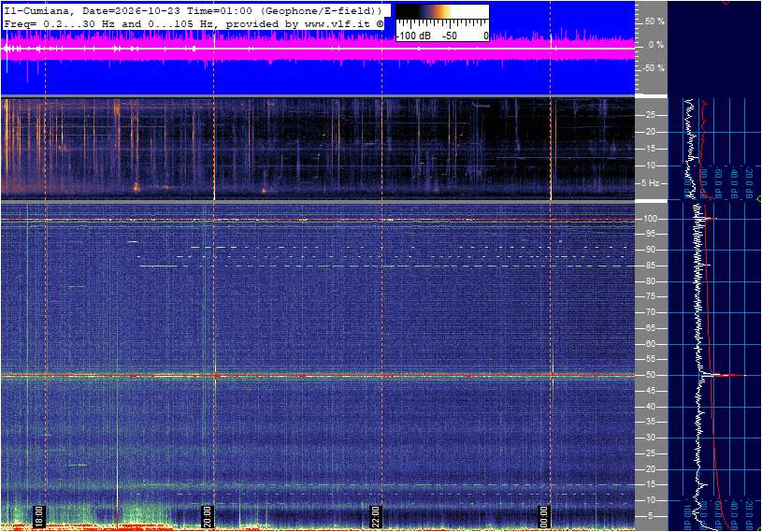Click the 65 Hz frequency axis label

pos(650,328)
